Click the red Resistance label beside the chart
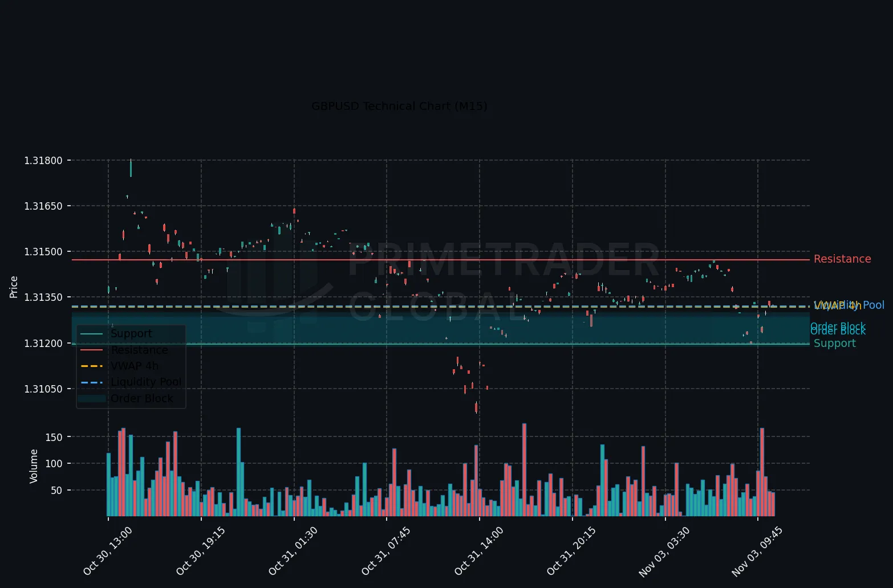This screenshot has height=588, width=893. (842, 259)
